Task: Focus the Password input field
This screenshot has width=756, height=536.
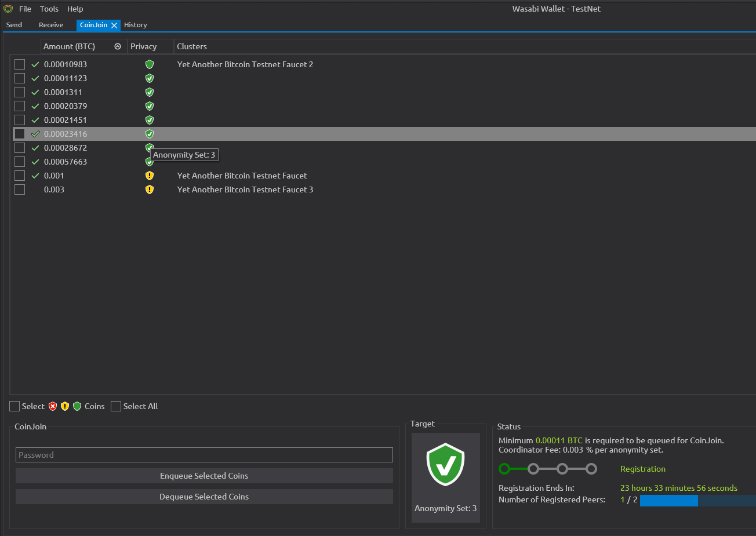Action: coord(204,455)
